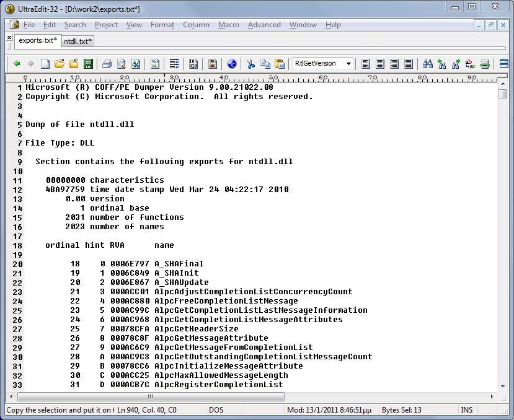
Task: Open the Macro menu
Action: (229, 25)
